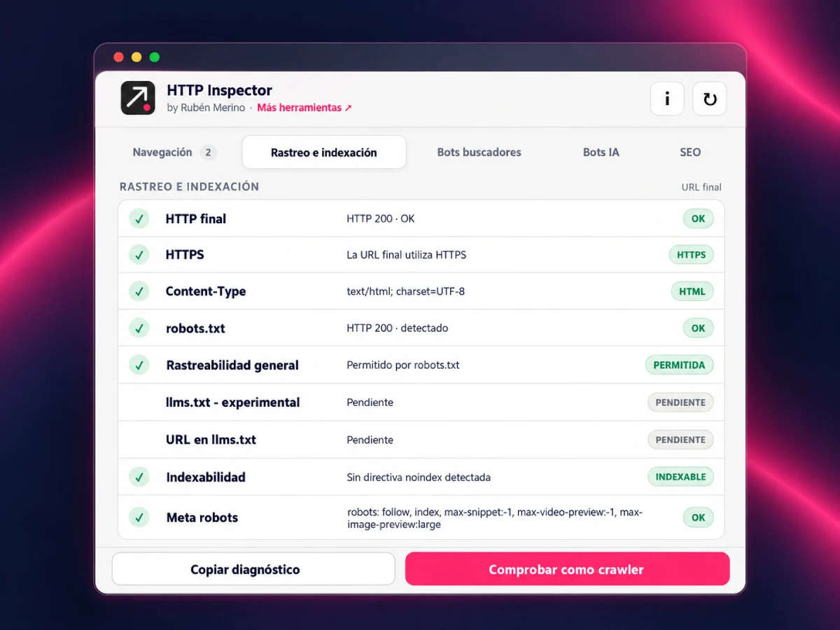
Task: Click the check icon beside Rastreabilidad general
Action: (139, 365)
